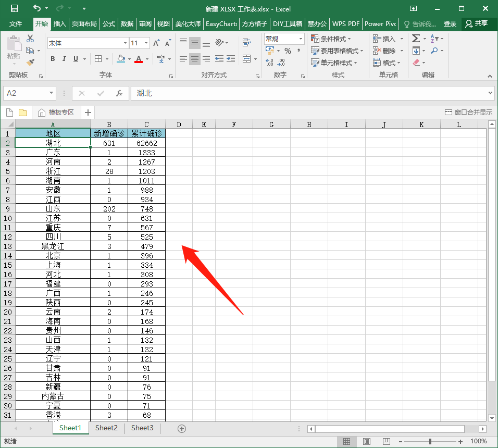Toggle Bold formatting
Image resolution: width=498 pixels, height=448 pixels.
pyautogui.click(x=53, y=59)
